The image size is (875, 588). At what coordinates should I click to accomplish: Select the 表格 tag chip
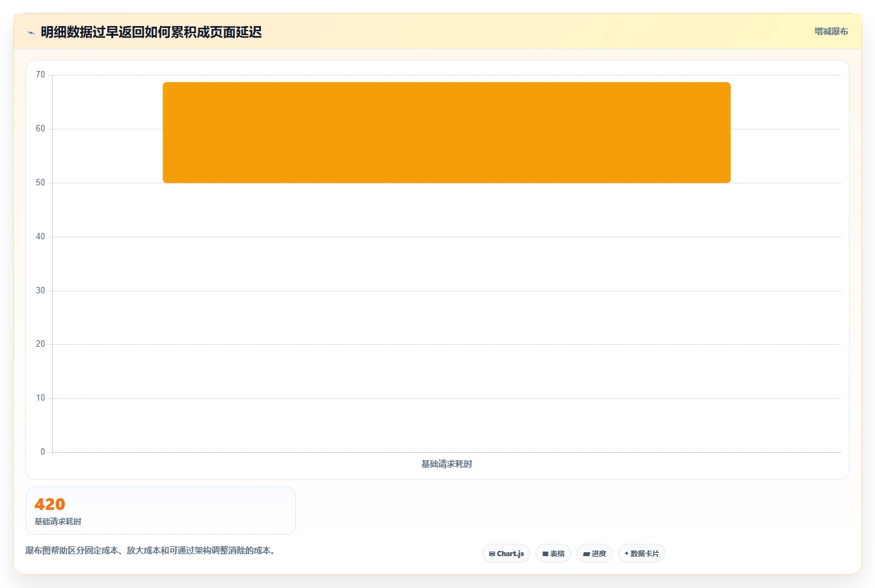pos(553,554)
